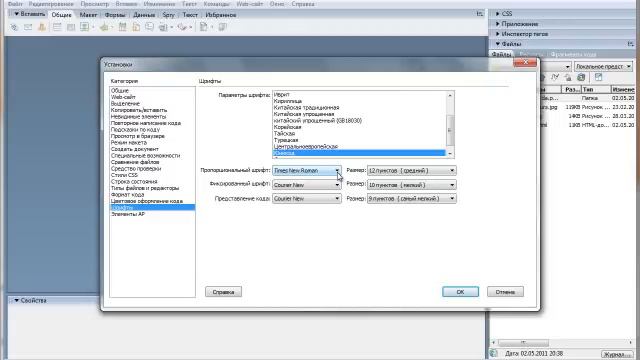Click OK in the Установки dialog
Viewport: 640px width, 360px height.
tap(460, 292)
